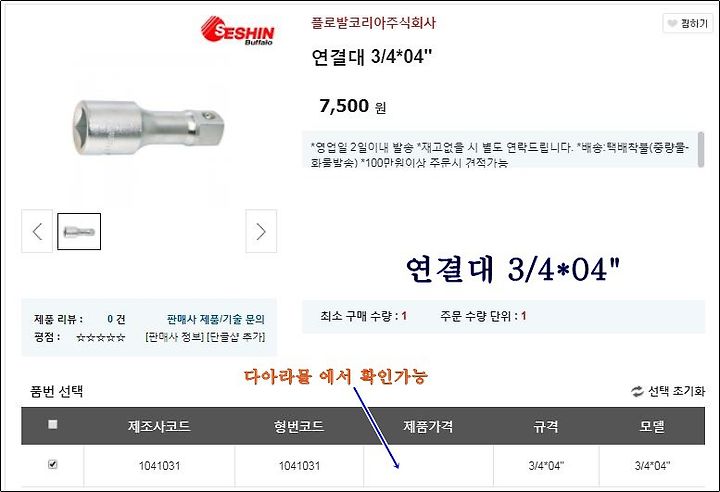Screen dimensions: 720x492
Task: Click the 규격 column header
Action: [x=546, y=426]
